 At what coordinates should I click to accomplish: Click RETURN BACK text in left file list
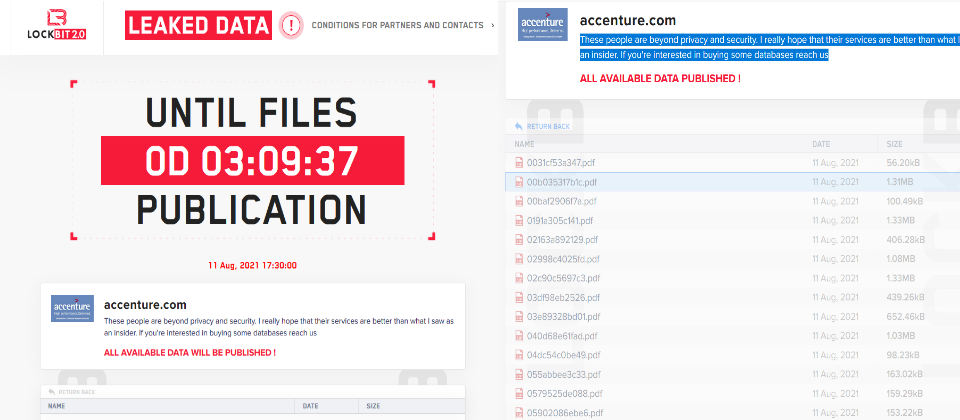77,392
